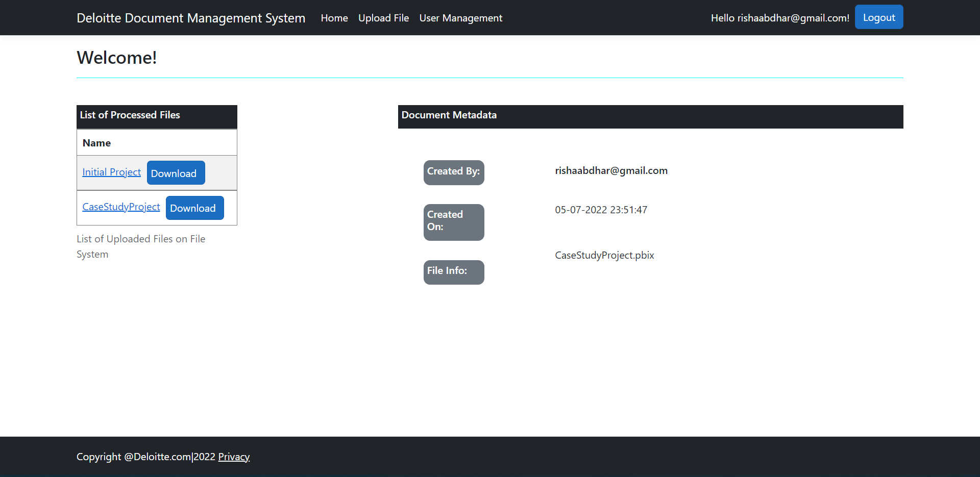980x477 pixels.
Task: Select the CaseStudyProject.pbix file name text
Action: coord(604,255)
